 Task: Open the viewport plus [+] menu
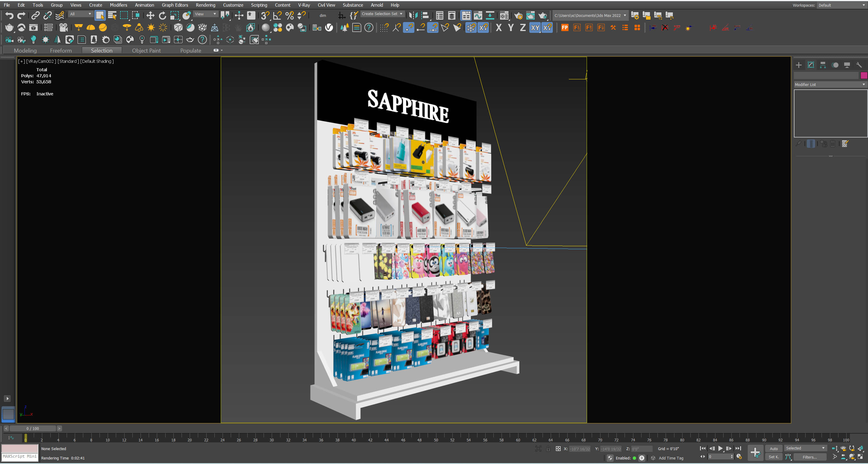22,61
